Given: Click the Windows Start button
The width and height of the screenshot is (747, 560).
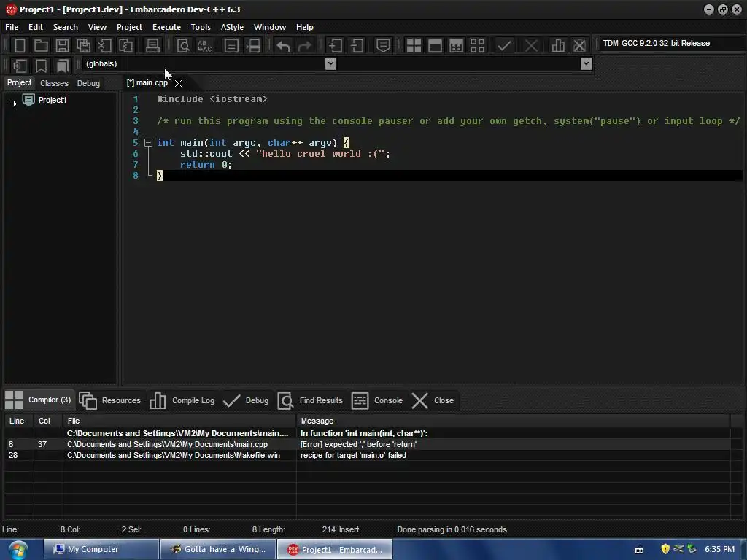Looking at the screenshot, I should [x=18, y=550].
